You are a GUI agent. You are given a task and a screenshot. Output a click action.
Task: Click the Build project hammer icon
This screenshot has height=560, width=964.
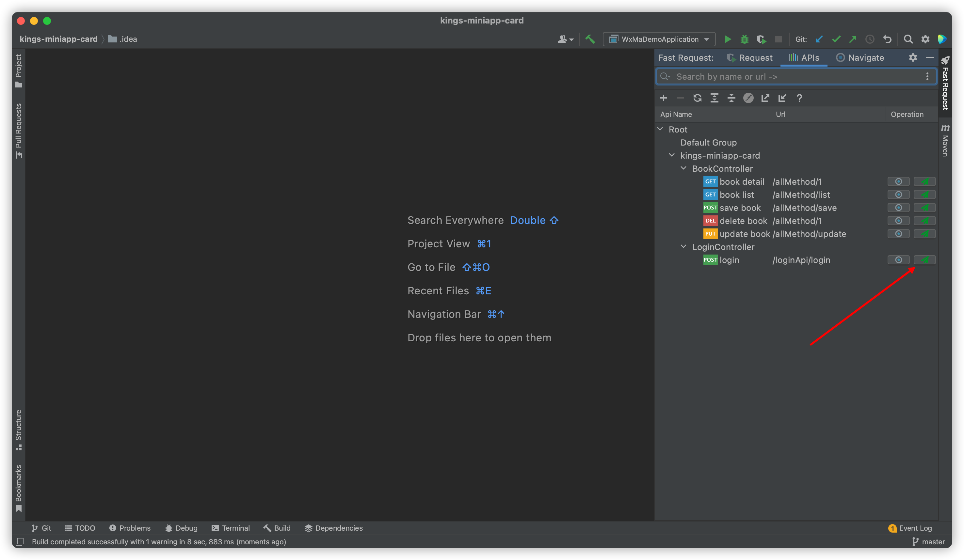pos(590,39)
